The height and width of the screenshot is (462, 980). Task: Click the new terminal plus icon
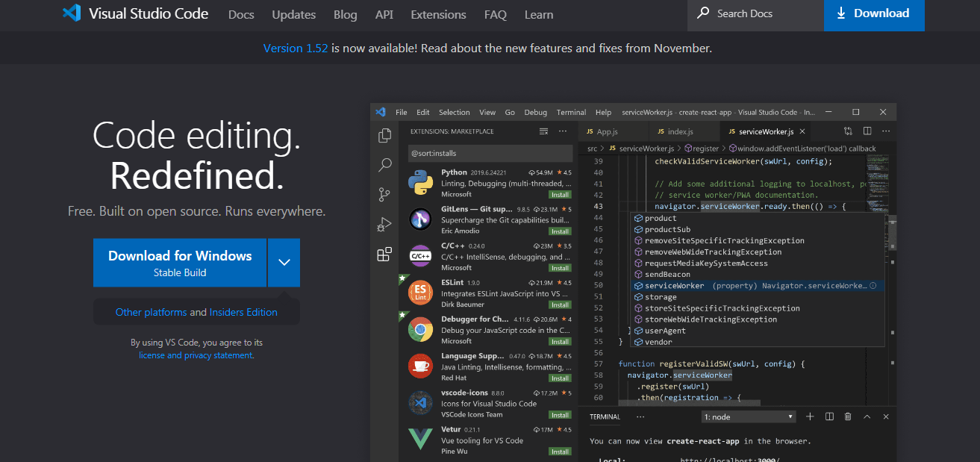pos(810,416)
